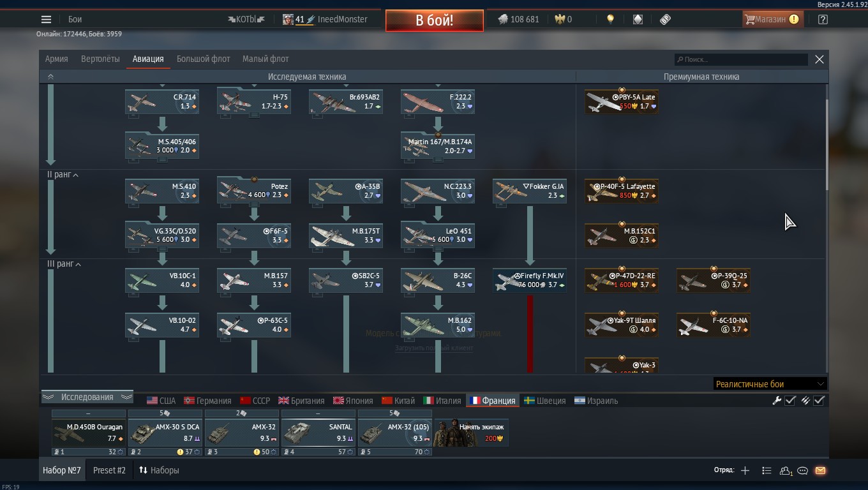The width and height of the screenshot is (868, 490).
Task: Select the СССР nation tab
Action: 255,401
